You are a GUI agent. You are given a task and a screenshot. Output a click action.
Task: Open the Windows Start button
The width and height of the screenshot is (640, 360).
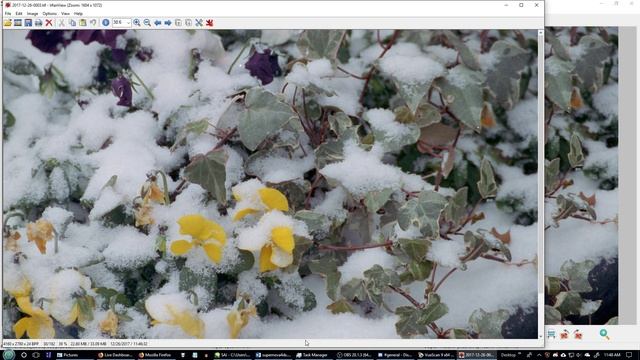9,355
